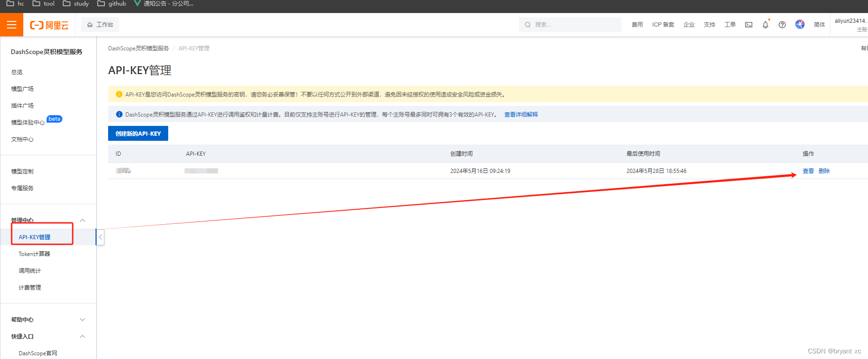Open the 工单 menu
The image size is (868, 359).
(x=730, y=25)
